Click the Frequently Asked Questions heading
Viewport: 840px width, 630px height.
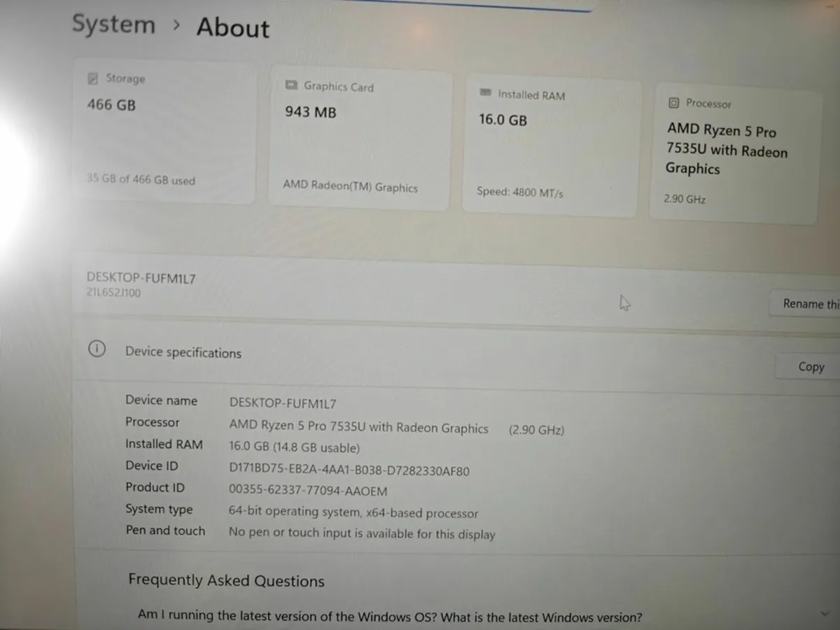click(226, 580)
